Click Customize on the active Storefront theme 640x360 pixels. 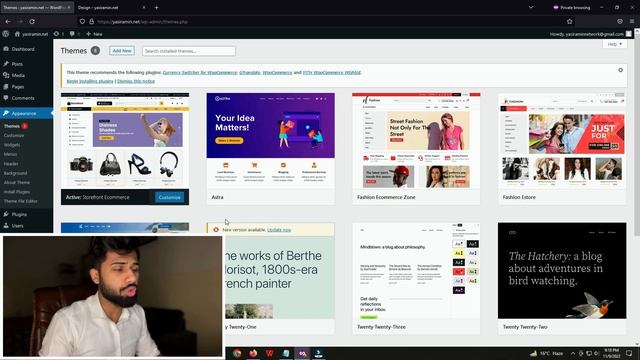[x=169, y=197]
